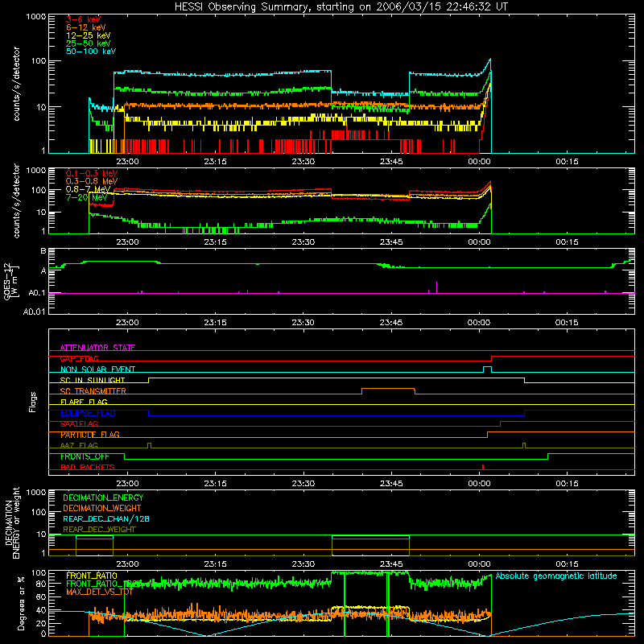Click the 7-20 MeV legend entry
This screenshot has width=644, height=644.
tap(86, 197)
